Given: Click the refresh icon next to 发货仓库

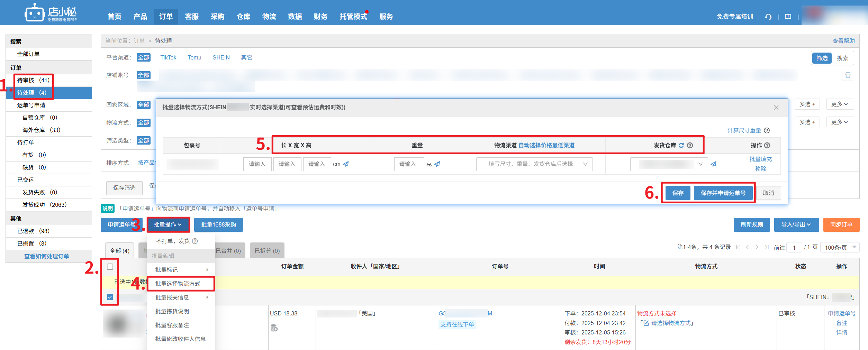Looking at the screenshot, I should point(681,145).
